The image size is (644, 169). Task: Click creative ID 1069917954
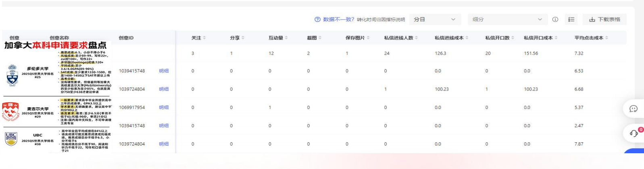point(132,107)
